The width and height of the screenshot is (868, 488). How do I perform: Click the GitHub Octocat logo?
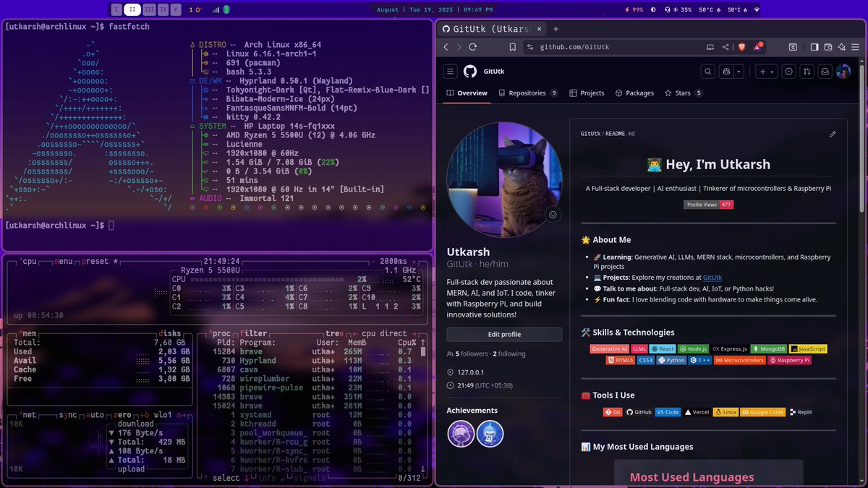[470, 72]
